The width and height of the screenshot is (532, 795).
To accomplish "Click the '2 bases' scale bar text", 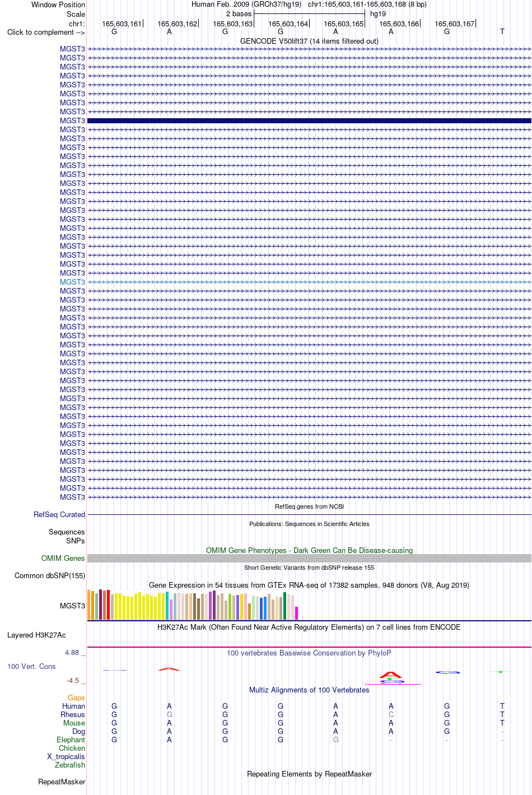I will coord(239,13).
